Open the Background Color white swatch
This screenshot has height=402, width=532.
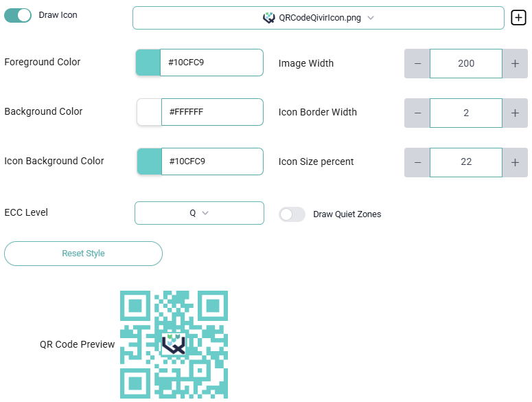pos(149,112)
